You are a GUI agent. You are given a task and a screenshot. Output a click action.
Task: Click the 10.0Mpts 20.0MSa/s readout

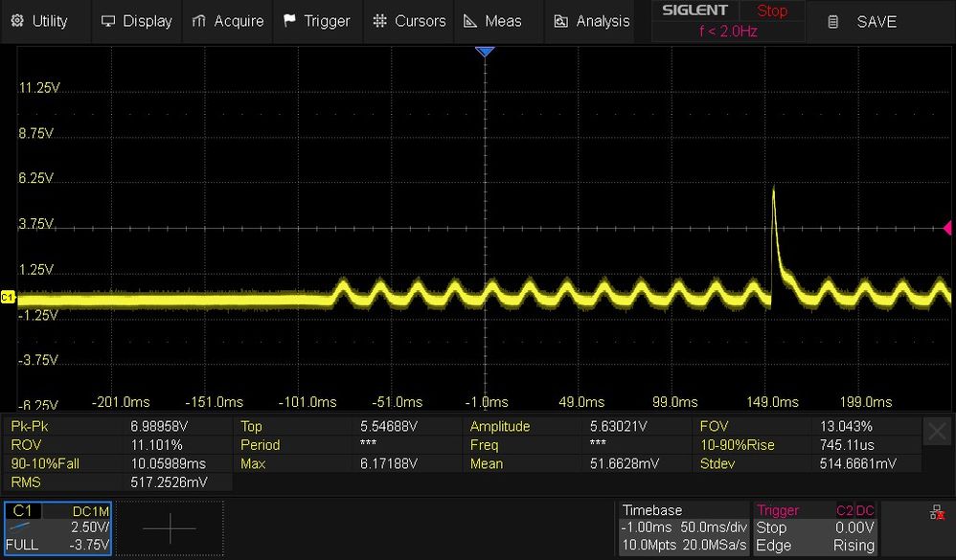683,545
